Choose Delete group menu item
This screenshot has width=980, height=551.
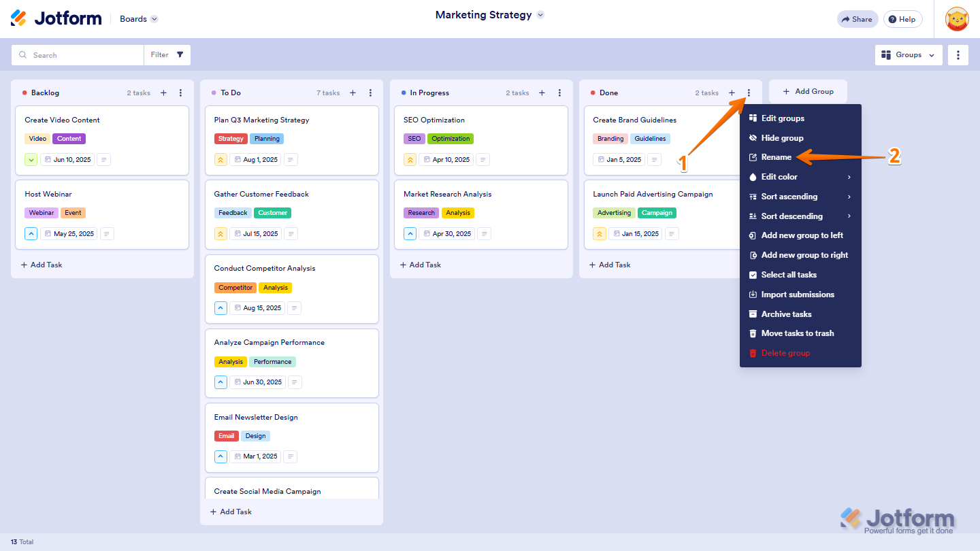click(800, 353)
